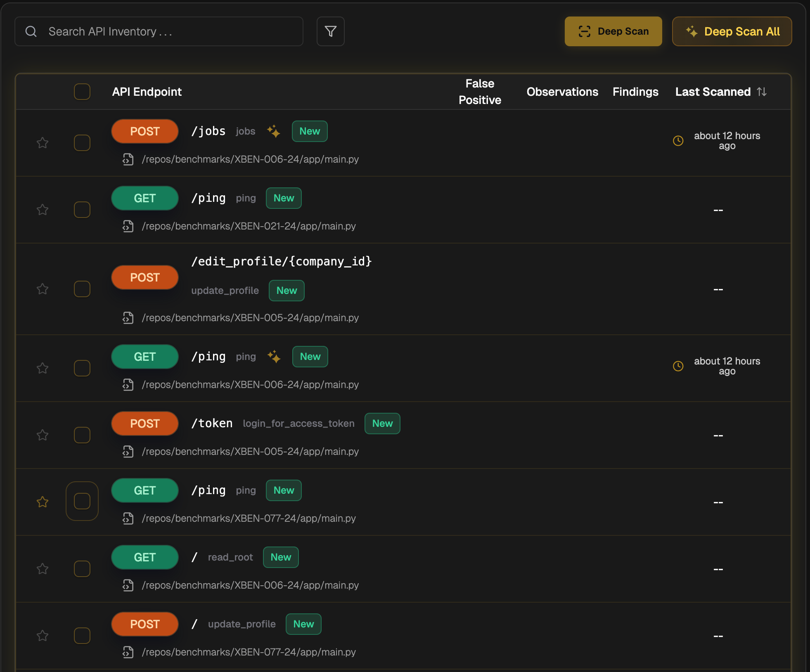Image resolution: width=810 pixels, height=672 pixels.
Task: Click 'about 12 hours ago' in /jobs row
Action: pyautogui.click(x=727, y=141)
